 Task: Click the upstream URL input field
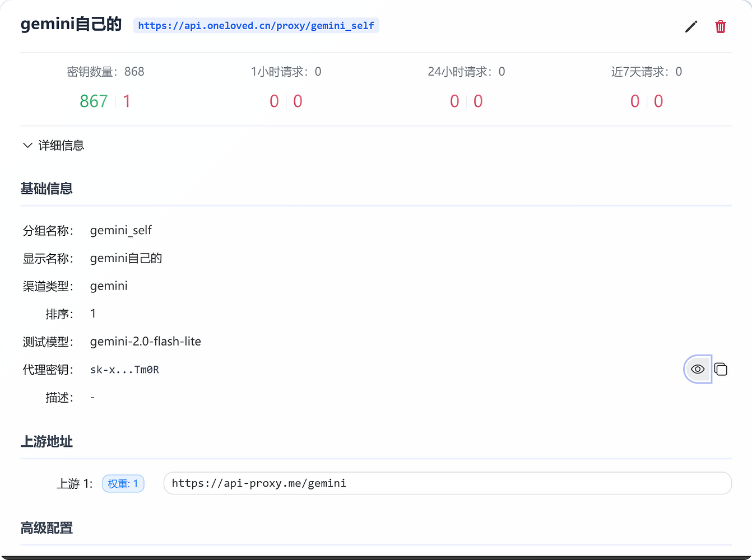click(448, 483)
